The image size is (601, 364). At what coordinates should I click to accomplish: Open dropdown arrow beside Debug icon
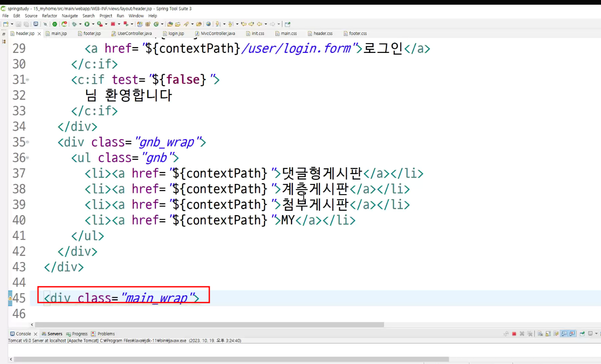pyautogui.click(x=80, y=24)
